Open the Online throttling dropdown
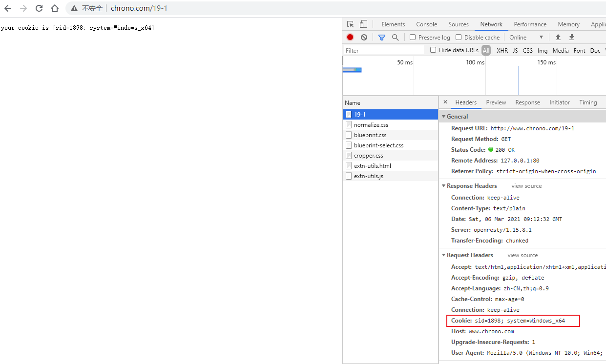 tap(526, 38)
